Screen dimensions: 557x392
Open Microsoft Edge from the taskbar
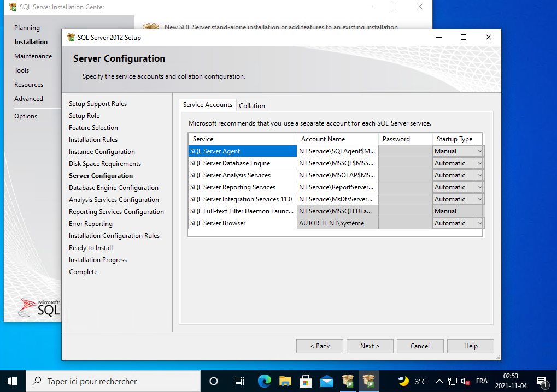pyautogui.click(x=265, y=381)
